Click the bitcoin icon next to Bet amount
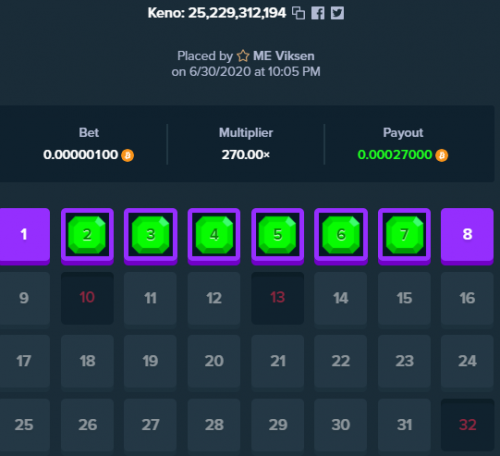The image size is (500, 456). pos(127,155)
